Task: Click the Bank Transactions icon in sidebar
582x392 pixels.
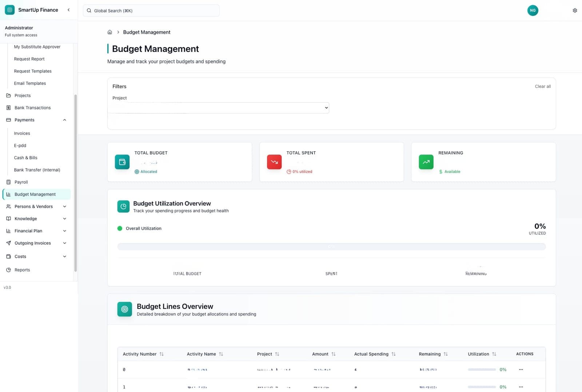Action: coord(8,108)
